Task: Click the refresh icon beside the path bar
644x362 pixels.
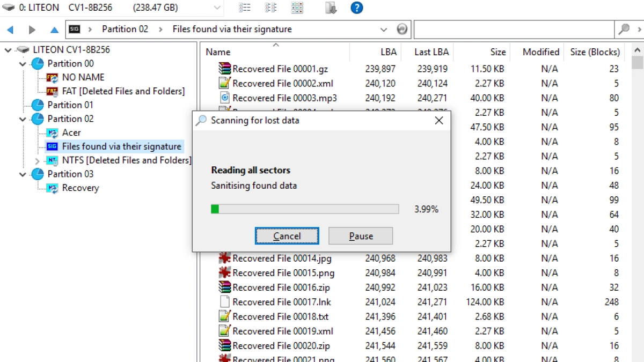Action: pos(401,29)
